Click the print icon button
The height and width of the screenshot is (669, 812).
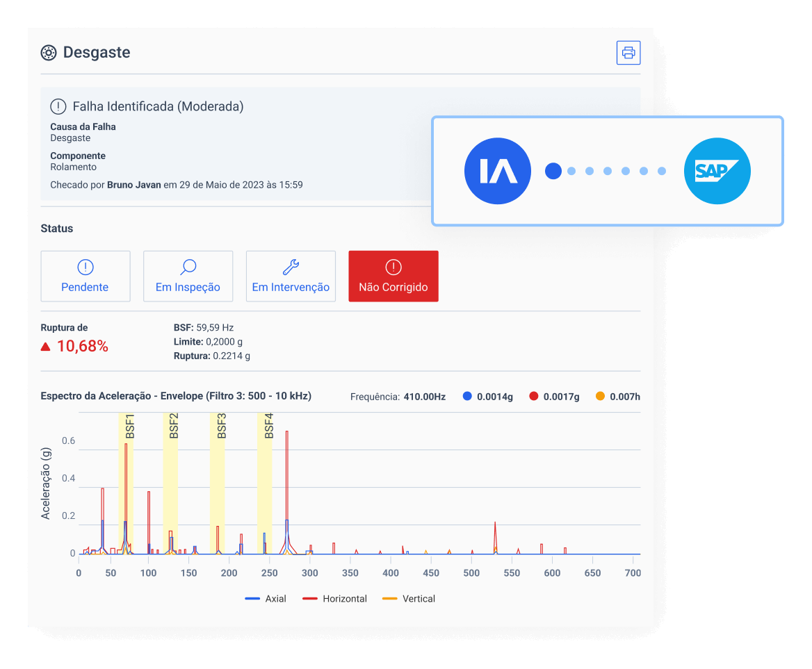[628, 53]
